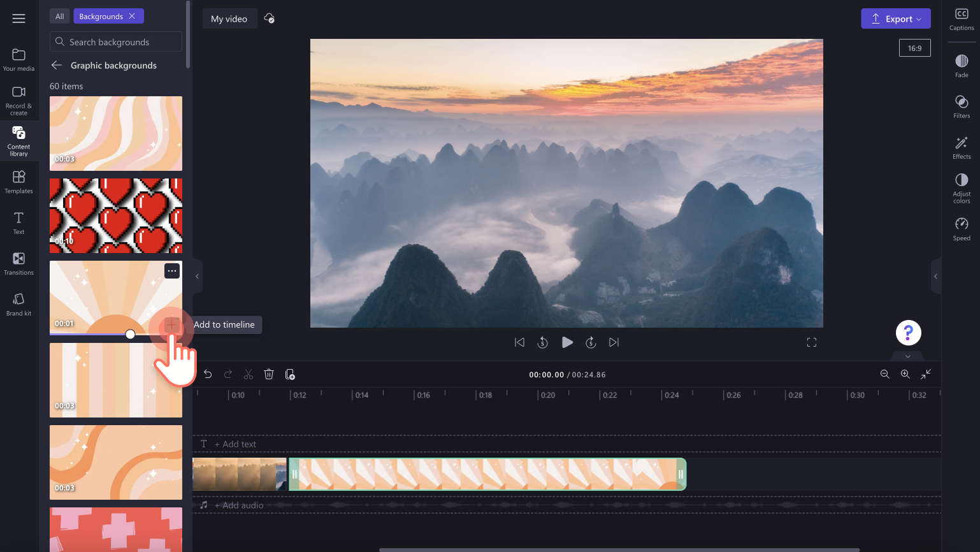Skip to the end of video
This screenshot has width=980, height=552.
coord(614,342)
